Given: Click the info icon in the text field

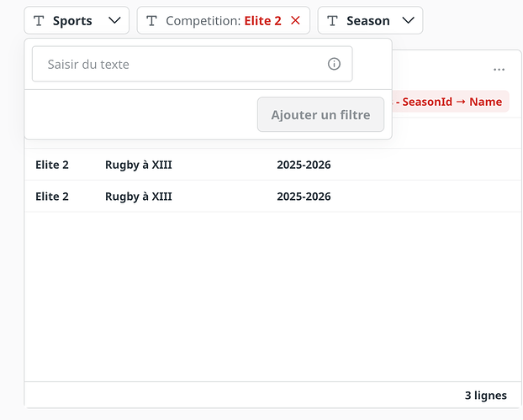Looking at the screenshot, I should tap(334, 64).
